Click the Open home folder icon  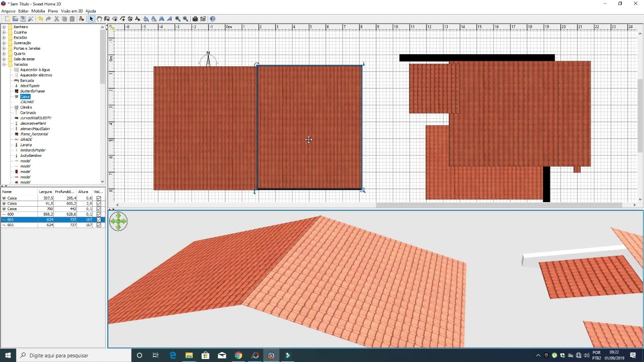coord(16,19)
